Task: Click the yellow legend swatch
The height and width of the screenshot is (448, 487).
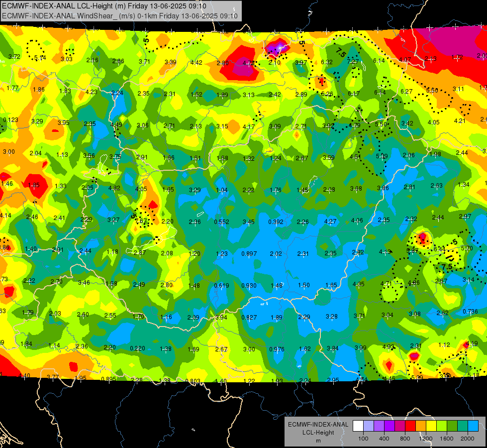Action: 431,426
